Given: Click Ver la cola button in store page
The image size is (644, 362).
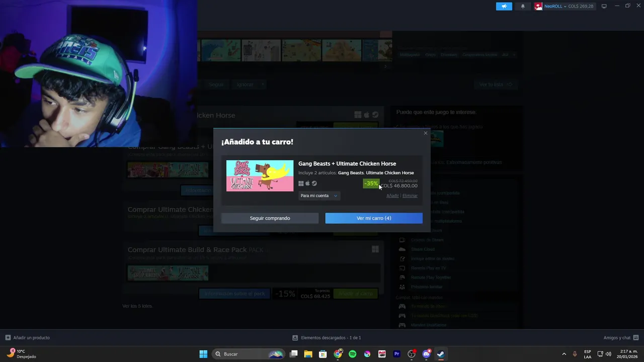Looking at the screenshot, I should tap(496, 84).
